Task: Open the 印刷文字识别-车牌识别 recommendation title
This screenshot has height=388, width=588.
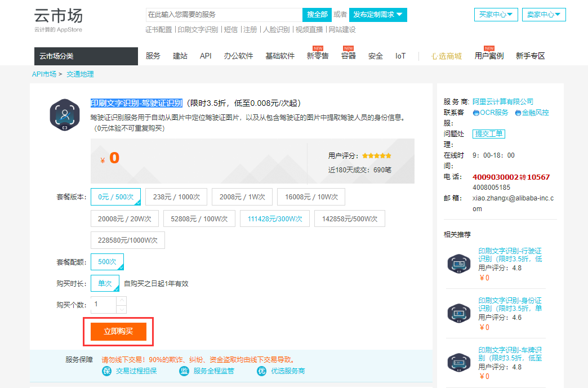Action: click(x=510, y=354)
